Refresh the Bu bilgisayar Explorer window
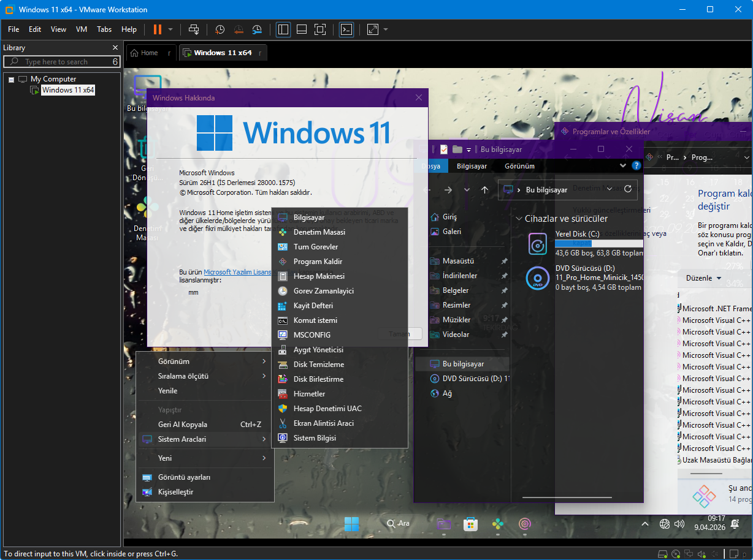 point(628,189)
